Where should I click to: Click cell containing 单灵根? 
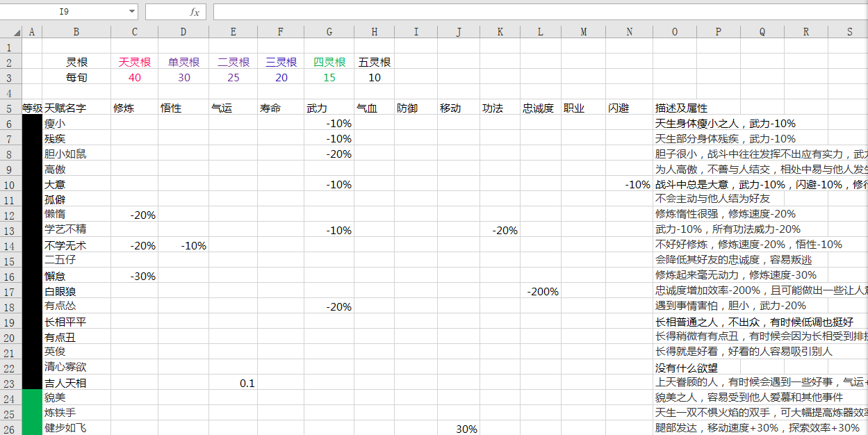(183, 62)
